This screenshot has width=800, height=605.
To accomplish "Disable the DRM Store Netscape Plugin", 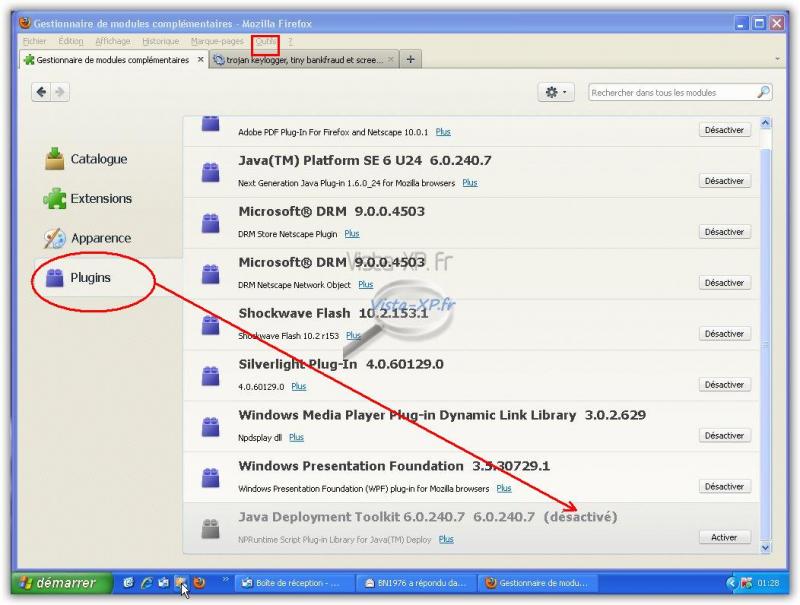I will [724, 232].
